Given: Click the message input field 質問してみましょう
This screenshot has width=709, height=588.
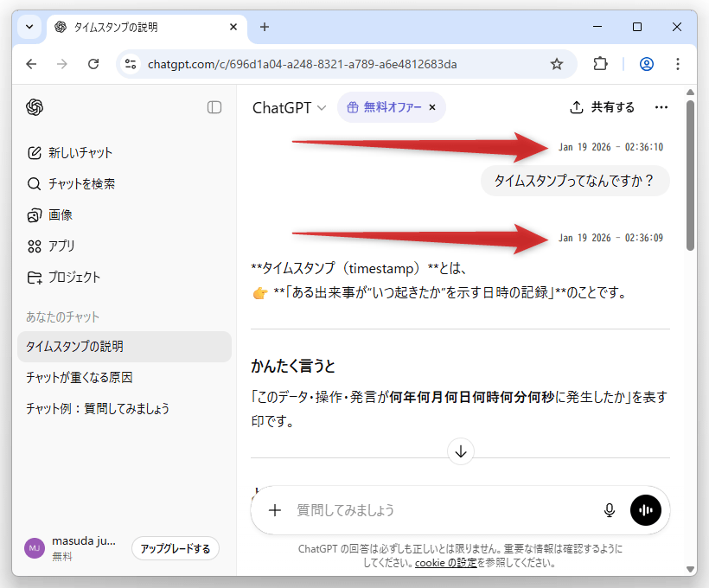Looking at the screenshot, I should pyautogui.click(x=432, y=510).
